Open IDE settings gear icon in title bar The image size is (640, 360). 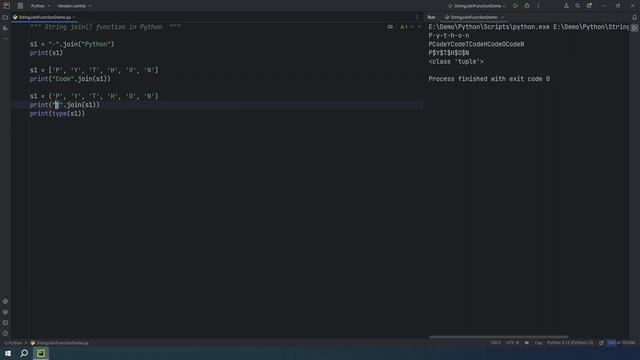[589, 6]
